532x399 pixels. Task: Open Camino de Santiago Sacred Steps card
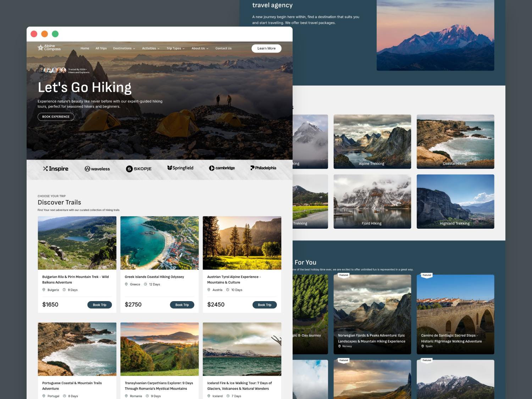pyautogui.click(x=455, y=314)
